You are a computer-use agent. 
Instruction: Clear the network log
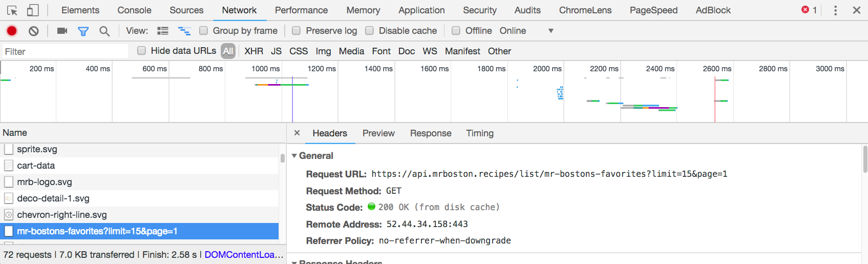[x=34, y=31]
